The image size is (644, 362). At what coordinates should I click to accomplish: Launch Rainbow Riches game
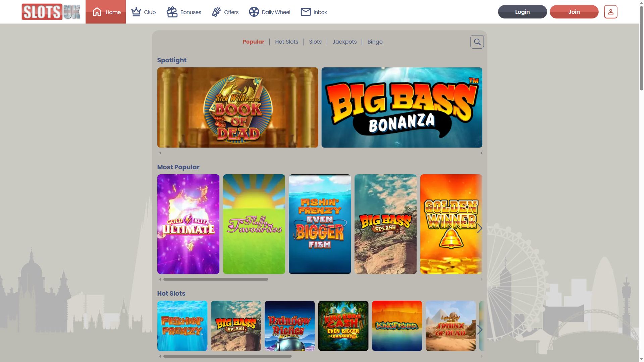coord(289,326)
